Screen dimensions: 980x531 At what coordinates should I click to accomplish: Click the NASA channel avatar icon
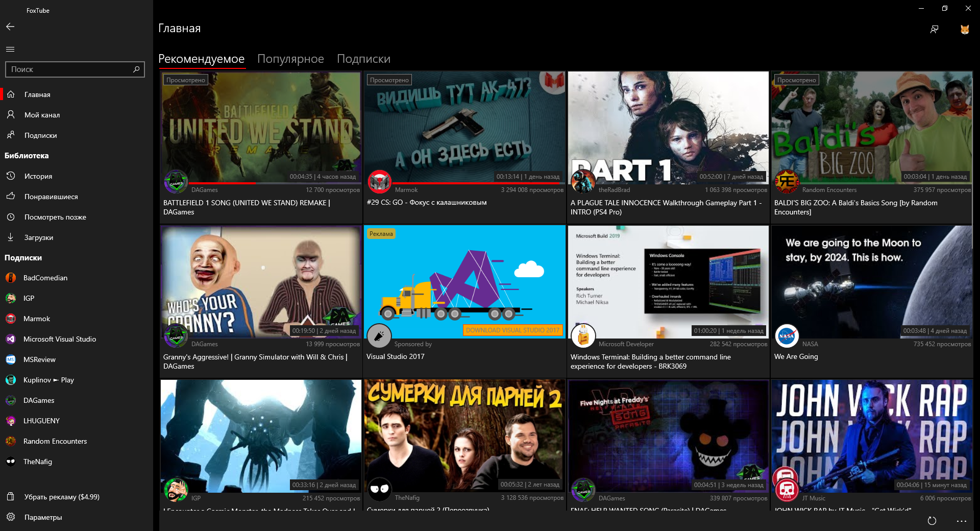point(787,336)
